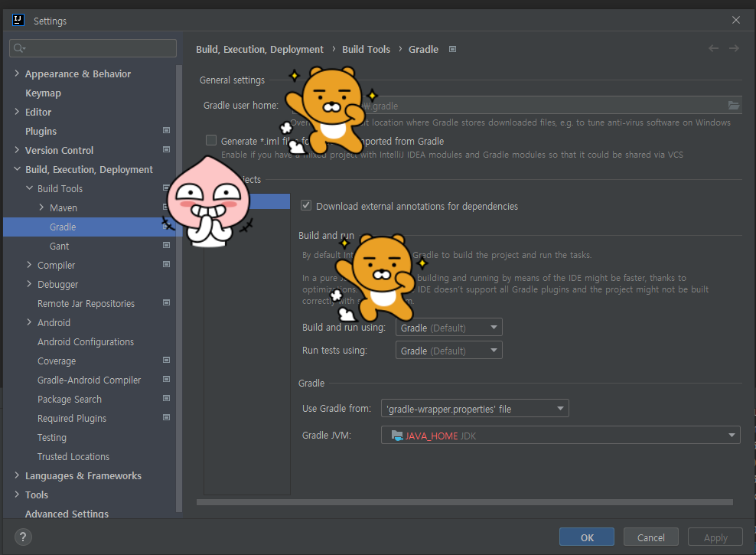Click project-level icon beside Remote Jar Repositories
The height and width of the screenshot is (555, 756).
[x=166, y=302]
